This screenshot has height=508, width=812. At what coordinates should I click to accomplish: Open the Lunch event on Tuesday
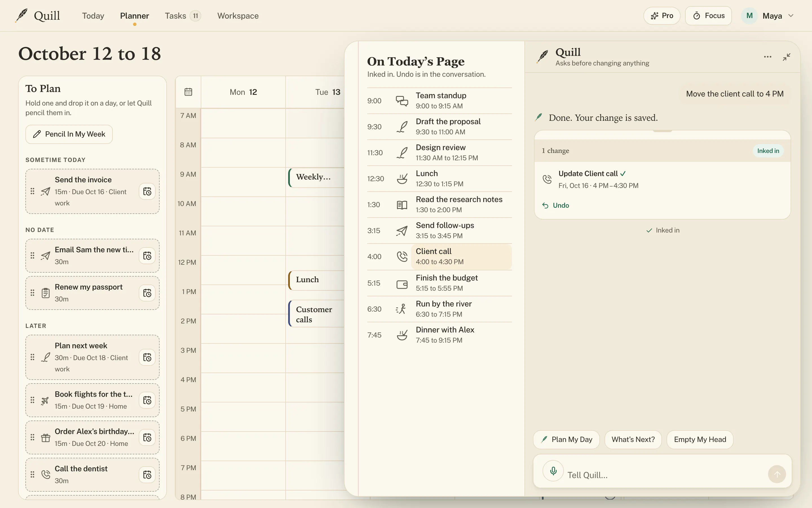pos(316,280)
